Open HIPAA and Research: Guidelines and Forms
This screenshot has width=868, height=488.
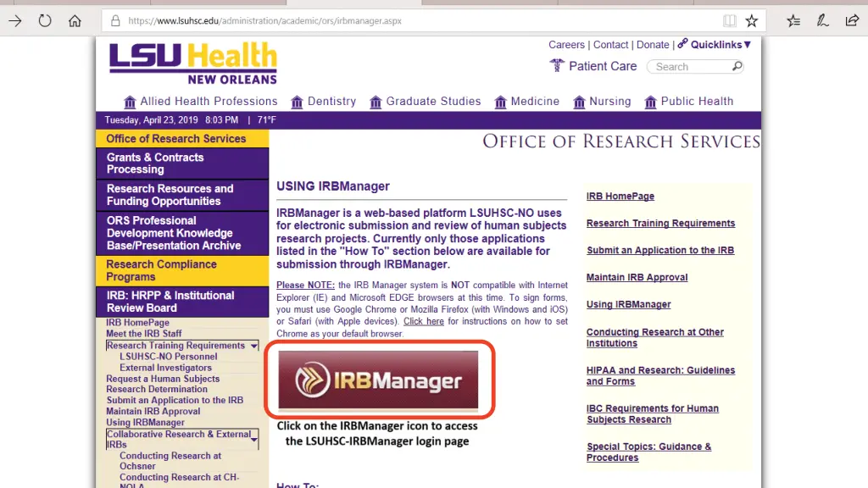pos(660,375)
